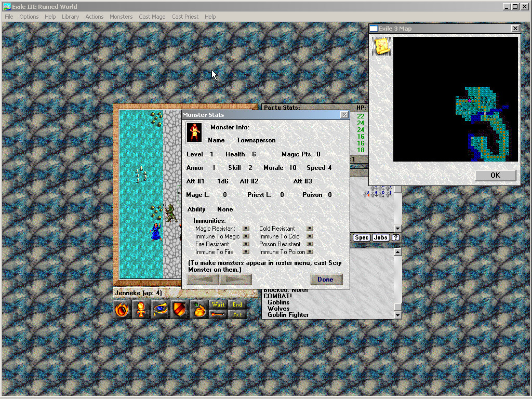
Task: Click item list scroll-down arrow
Action: [x=397, y=229]
